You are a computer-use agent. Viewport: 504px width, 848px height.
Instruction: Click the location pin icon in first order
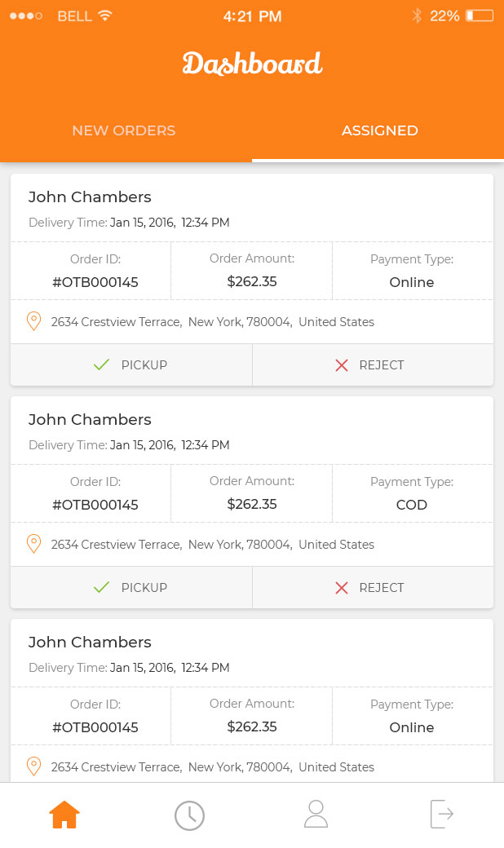tap(33, 321)
